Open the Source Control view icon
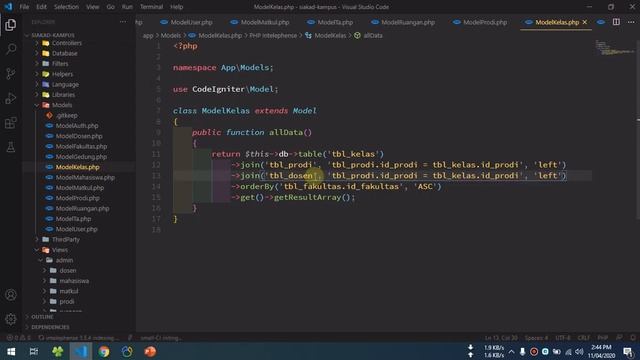 point(11,74)
